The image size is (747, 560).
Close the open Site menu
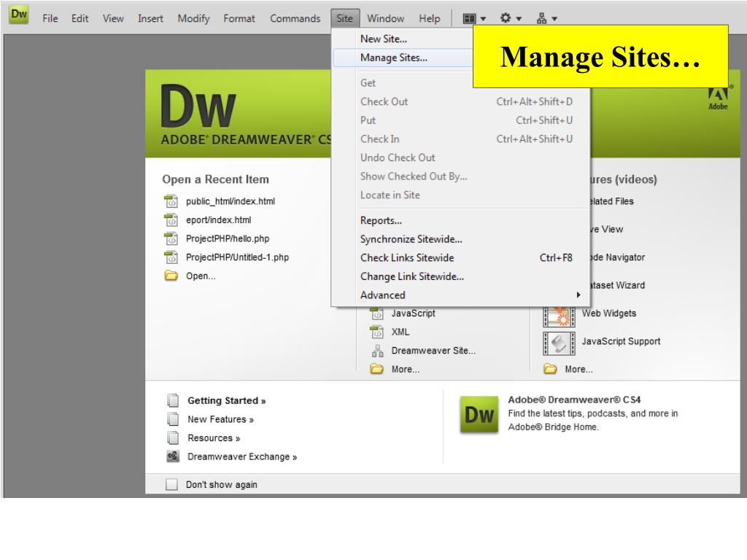pyautogui.click(x=345, y=18)
